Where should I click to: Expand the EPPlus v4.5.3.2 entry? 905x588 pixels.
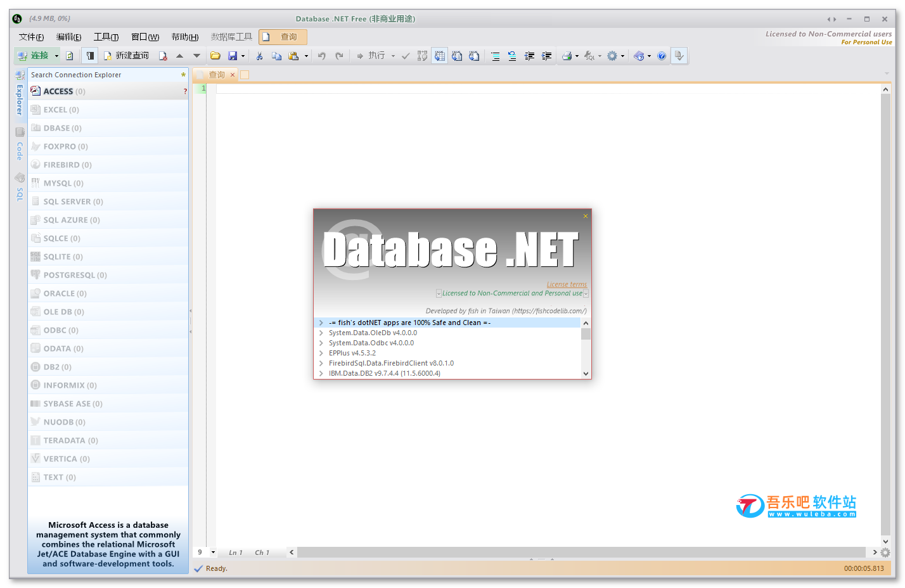321,353
